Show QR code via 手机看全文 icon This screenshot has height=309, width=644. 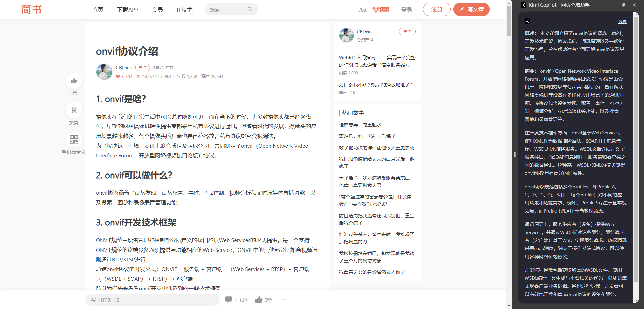coord(74,139)
